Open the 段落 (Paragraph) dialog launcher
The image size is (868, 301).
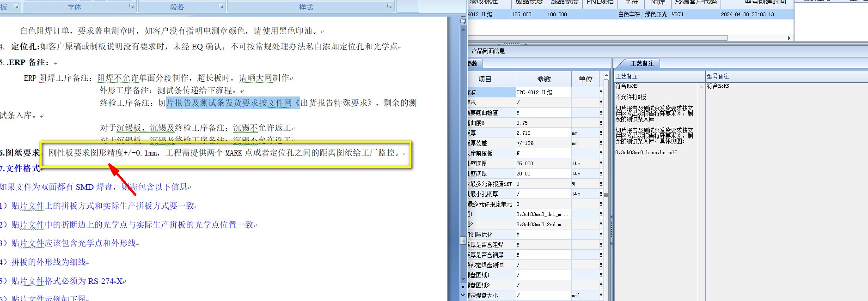click(x=220, y=6)
